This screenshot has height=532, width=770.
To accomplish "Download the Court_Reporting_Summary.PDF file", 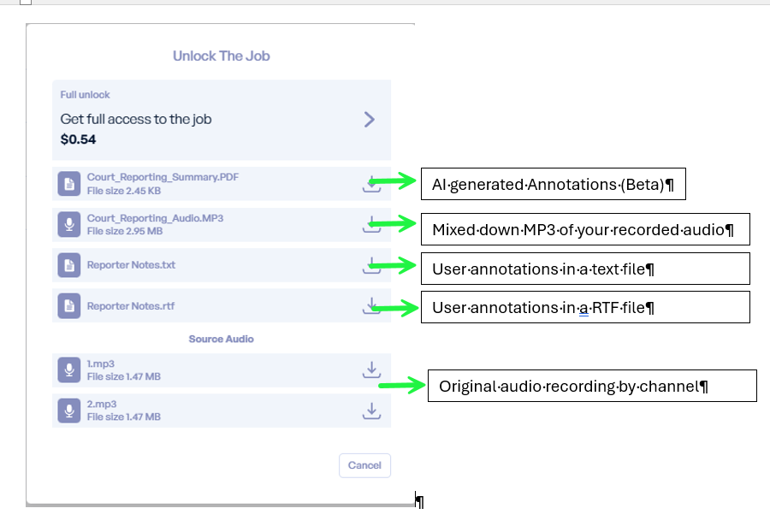I will (371, 184).
